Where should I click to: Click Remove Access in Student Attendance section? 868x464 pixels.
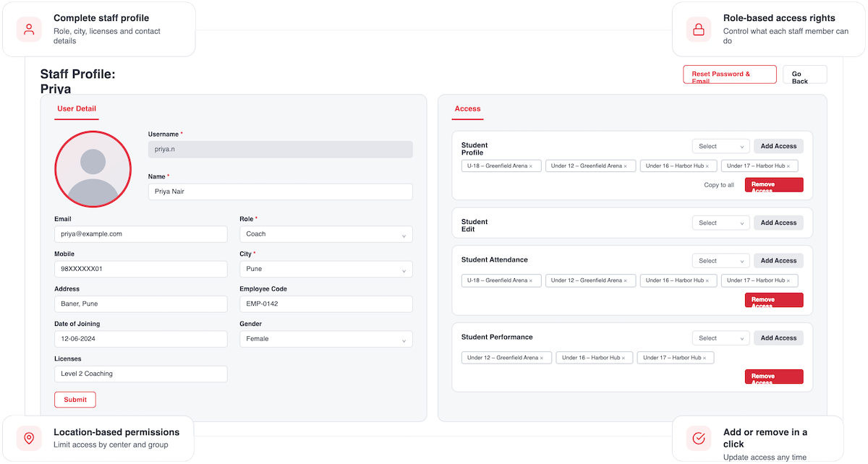point(774,300)
